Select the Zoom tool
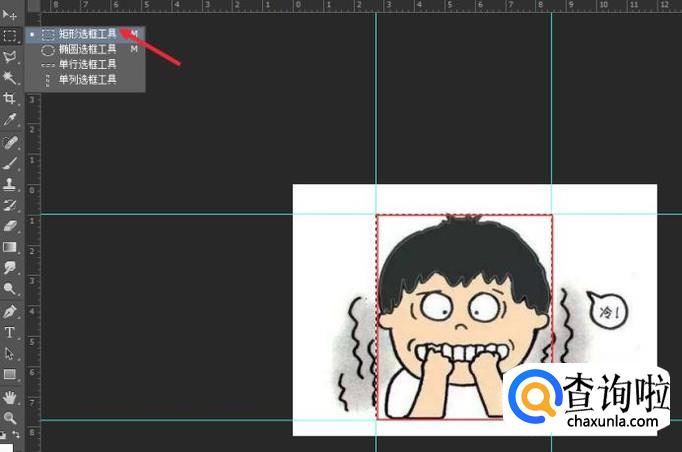This screenshot has height=452, width=682. coord(10,418)
